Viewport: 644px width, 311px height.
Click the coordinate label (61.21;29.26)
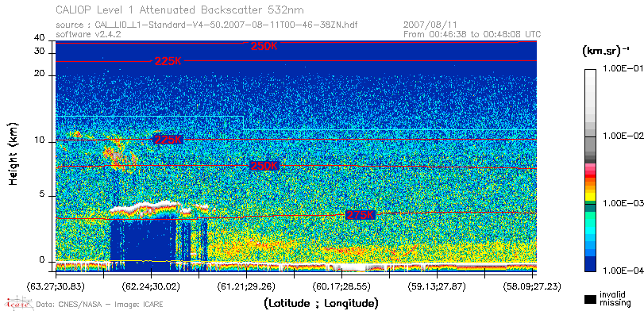coord(246,286)
